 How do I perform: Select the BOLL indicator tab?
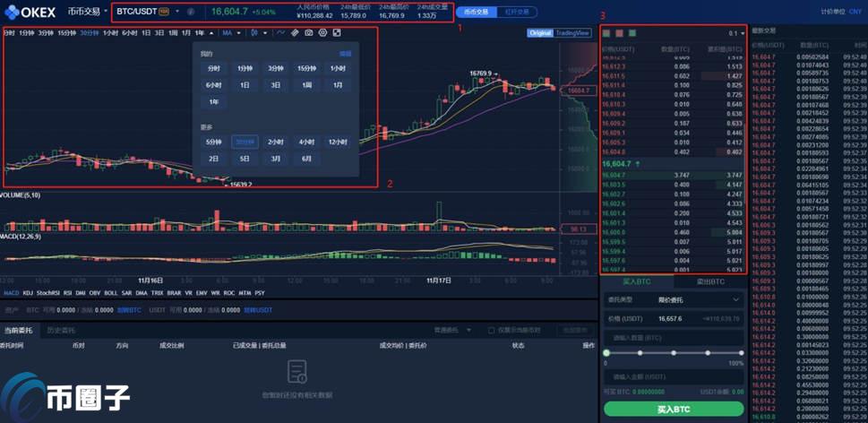pos(111,293)
